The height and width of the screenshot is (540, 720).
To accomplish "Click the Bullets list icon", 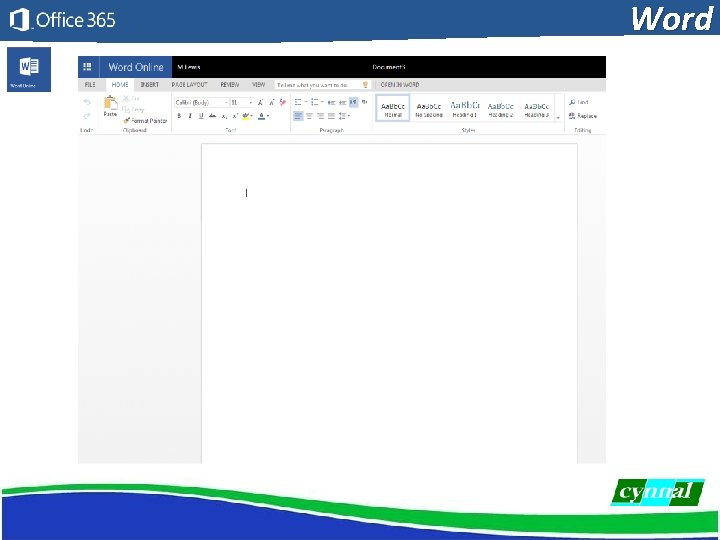I will [x=298, y=102].
